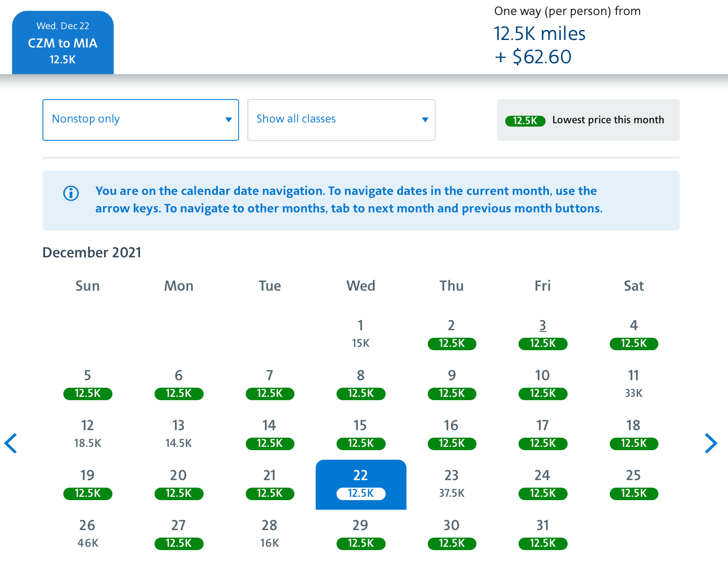Pick December 1 priced at 15K
The image size is (728, 563).
click(361, 334)
